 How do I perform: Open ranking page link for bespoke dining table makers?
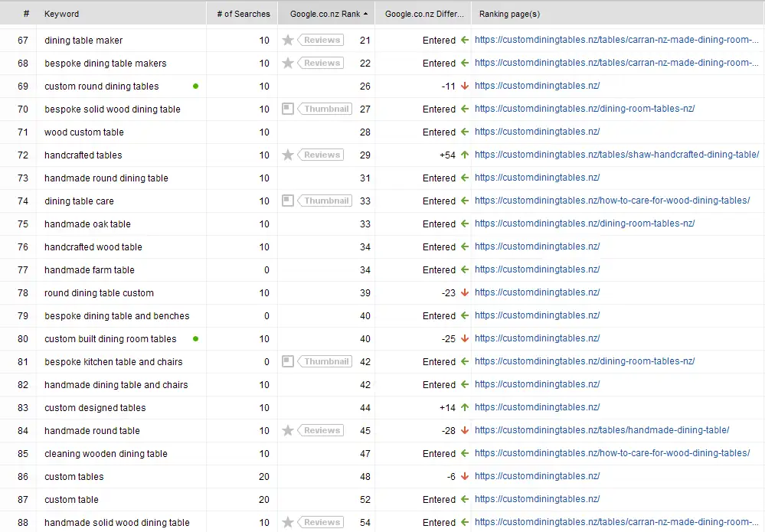pyautogui.click(x=616, y=63)
